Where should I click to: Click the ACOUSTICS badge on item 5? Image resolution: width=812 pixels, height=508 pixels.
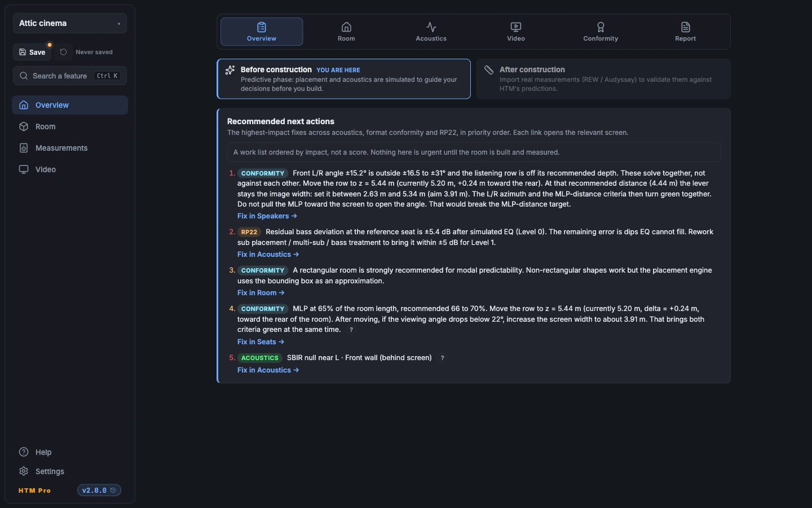point(259,358)
